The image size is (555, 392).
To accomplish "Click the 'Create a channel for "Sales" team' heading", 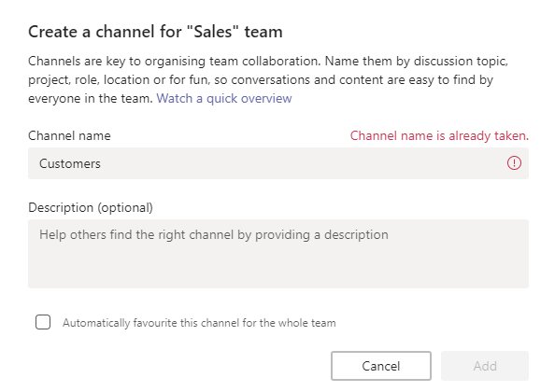I will (x=155, y=32).
